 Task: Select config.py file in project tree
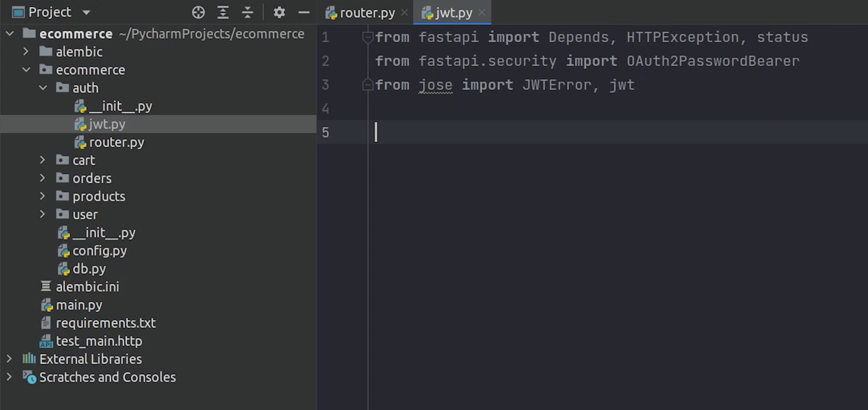coord(100,251)
